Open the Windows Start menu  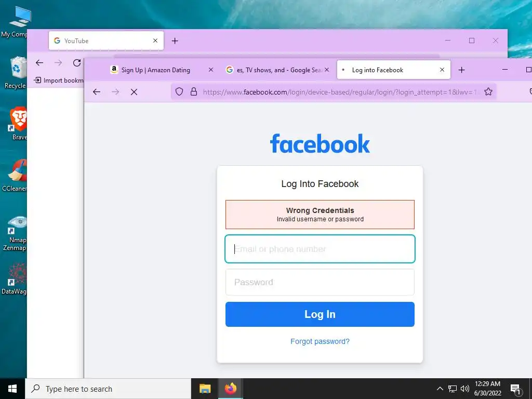click(12, 389)
